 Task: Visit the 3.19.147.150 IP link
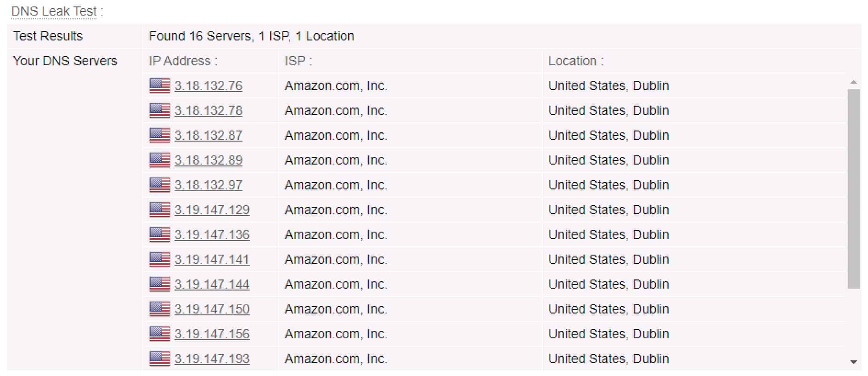click(x=212, y=309)
